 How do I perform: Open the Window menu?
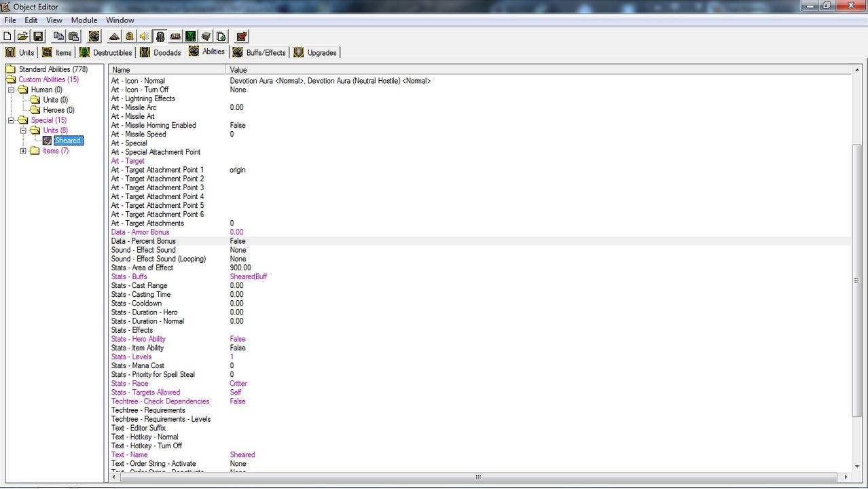(120, 20)
